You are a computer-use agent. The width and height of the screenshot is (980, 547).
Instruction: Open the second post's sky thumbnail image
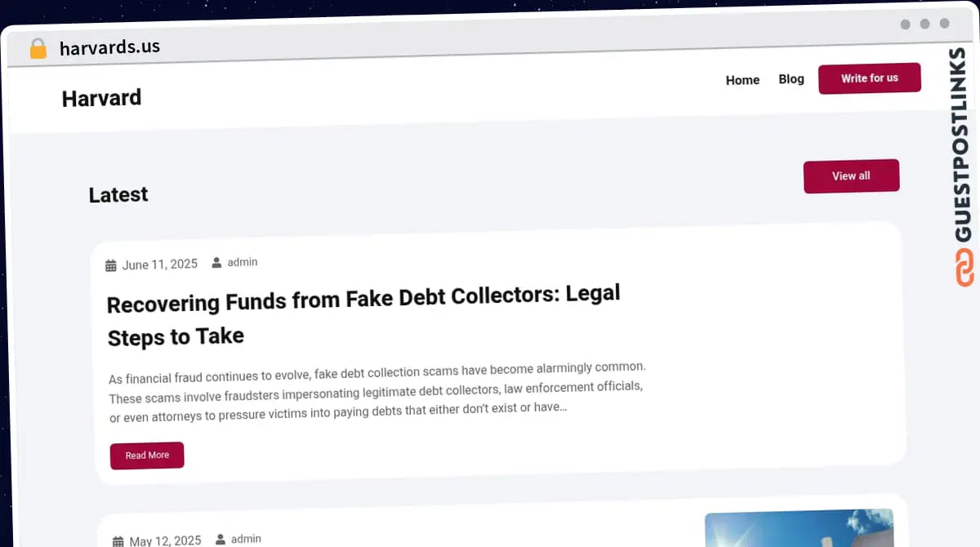(800, 528)
